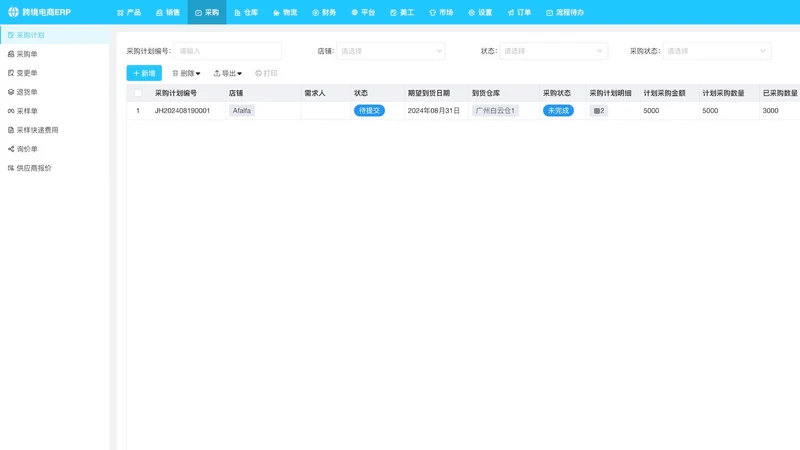The height and width of the screenshot is (450, 800).
Task: Select 供应商报价 in the sidebar
Action: [55, 168]
